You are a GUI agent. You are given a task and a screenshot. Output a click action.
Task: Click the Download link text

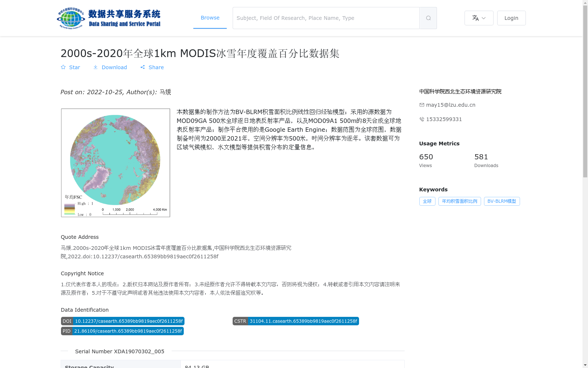pos(114,67)
